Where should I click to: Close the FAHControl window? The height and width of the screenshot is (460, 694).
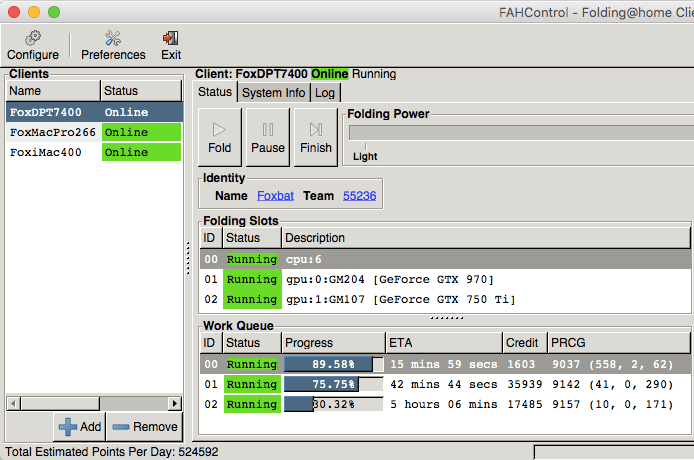point(14,12)
